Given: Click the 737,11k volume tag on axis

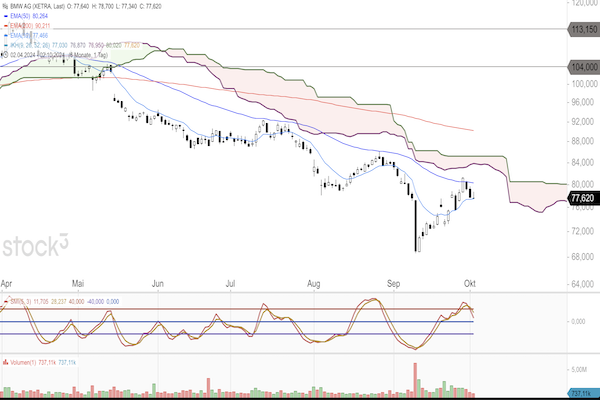Looking at the screenshot, I should pyautogui.click(x=583, y=393).
